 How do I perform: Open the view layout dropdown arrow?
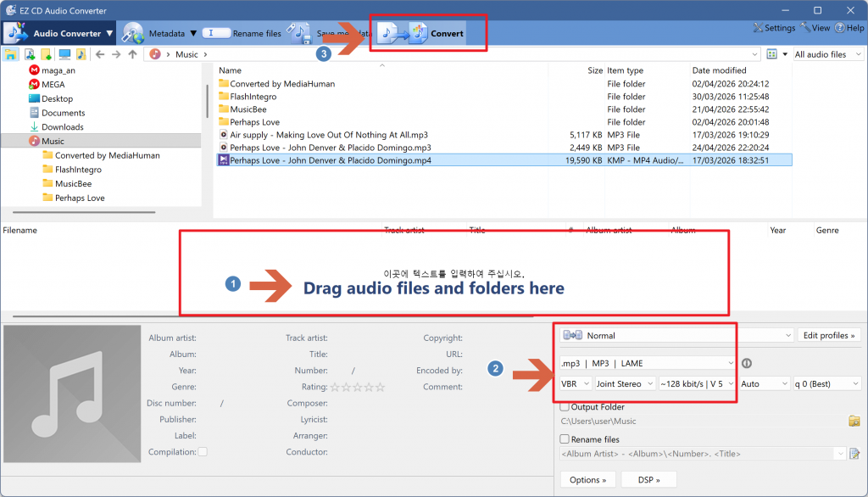pyautogui.click(x=785, y=54)
